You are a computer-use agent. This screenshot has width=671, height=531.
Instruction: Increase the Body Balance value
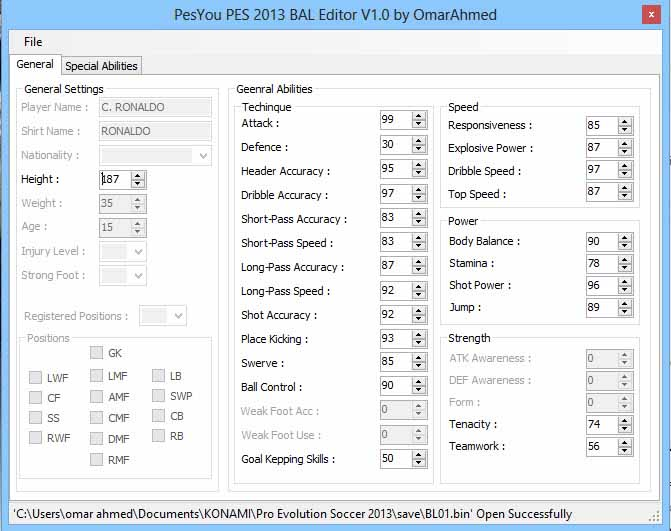tap(625, 238)
